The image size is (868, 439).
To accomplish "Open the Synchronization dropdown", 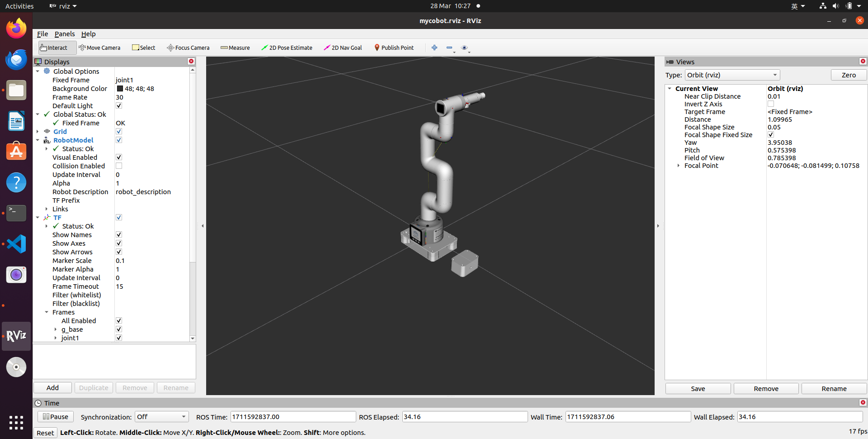I will pyautogui.click(x=162, y=416).
